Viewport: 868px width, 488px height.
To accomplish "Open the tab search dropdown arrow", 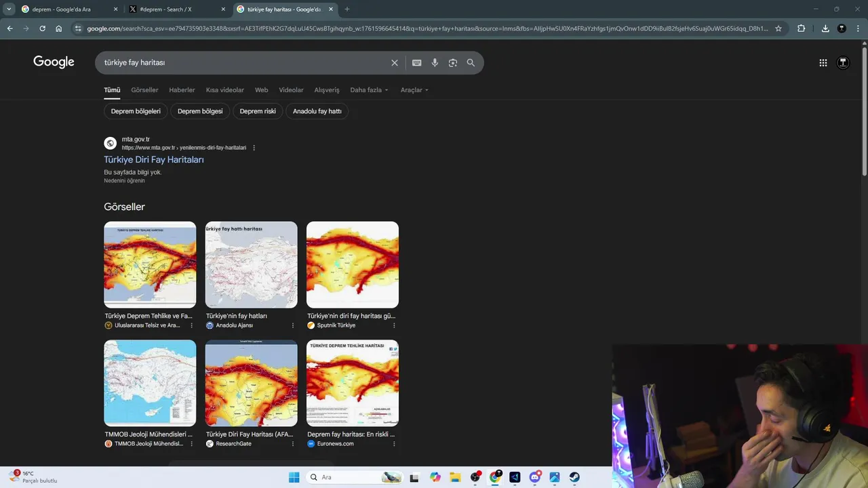I will (x=9, y=9).
